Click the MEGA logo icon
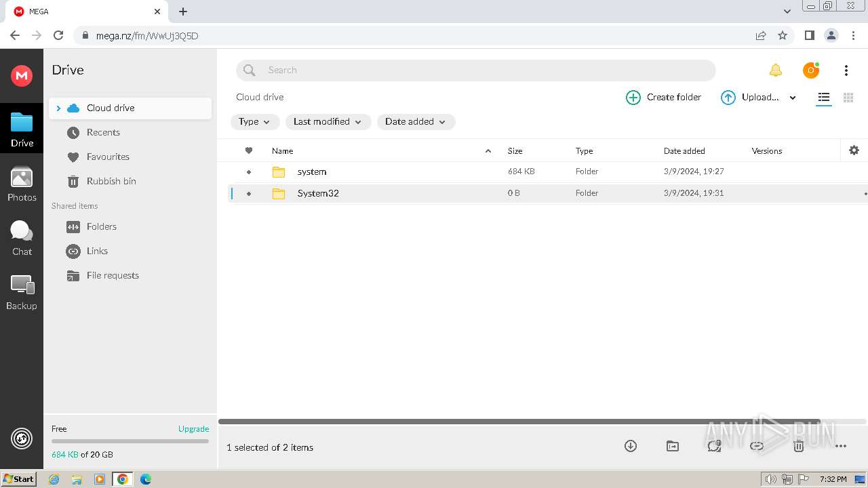Screen dimensions: 868x488 (x=22, y=75)
